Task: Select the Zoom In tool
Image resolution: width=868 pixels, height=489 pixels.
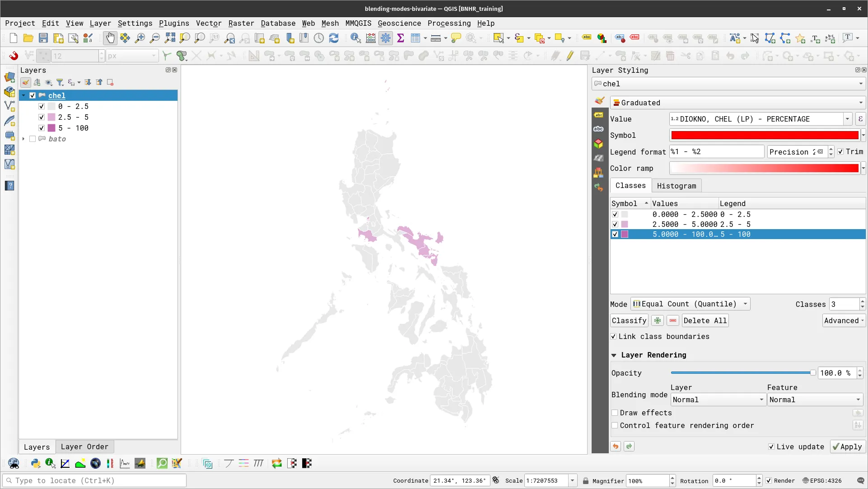Action: click(x=140, y=38)
